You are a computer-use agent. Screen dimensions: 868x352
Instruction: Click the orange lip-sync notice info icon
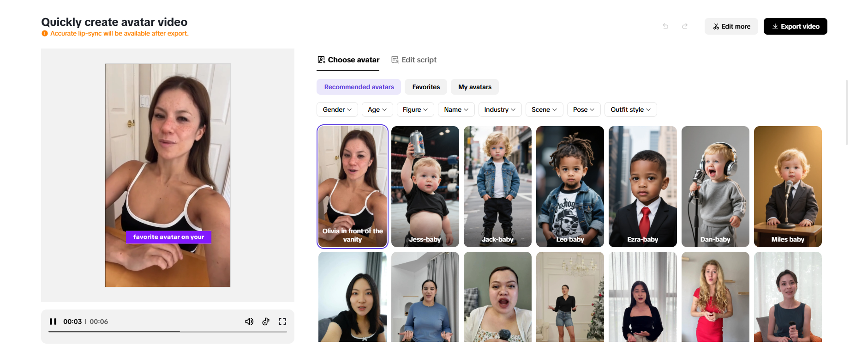coord(45,33)
